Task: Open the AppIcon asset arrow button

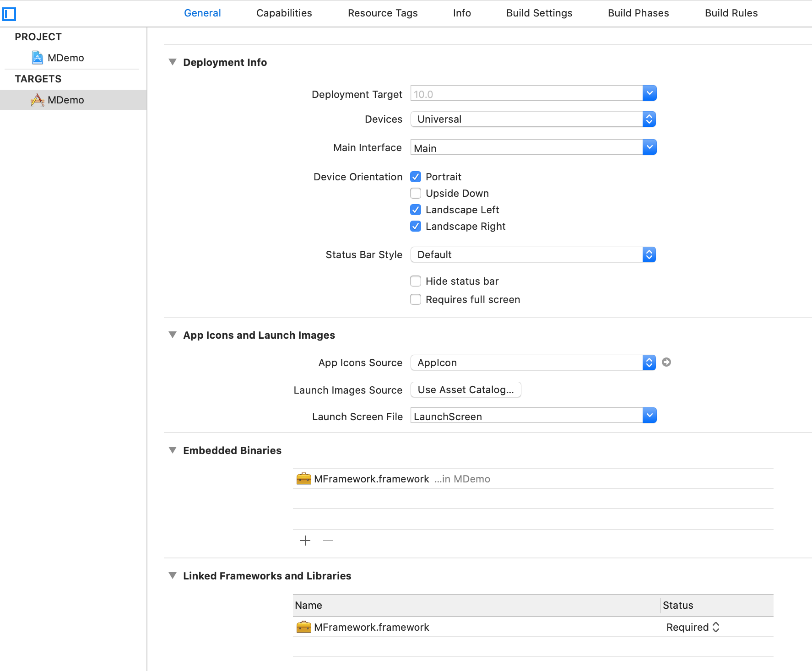Action: click(666, 362)
